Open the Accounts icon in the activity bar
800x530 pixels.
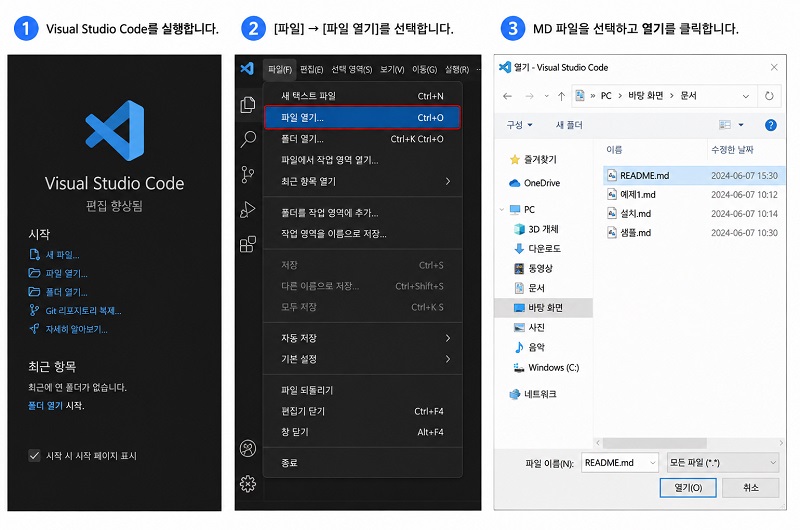coord(248,449)
